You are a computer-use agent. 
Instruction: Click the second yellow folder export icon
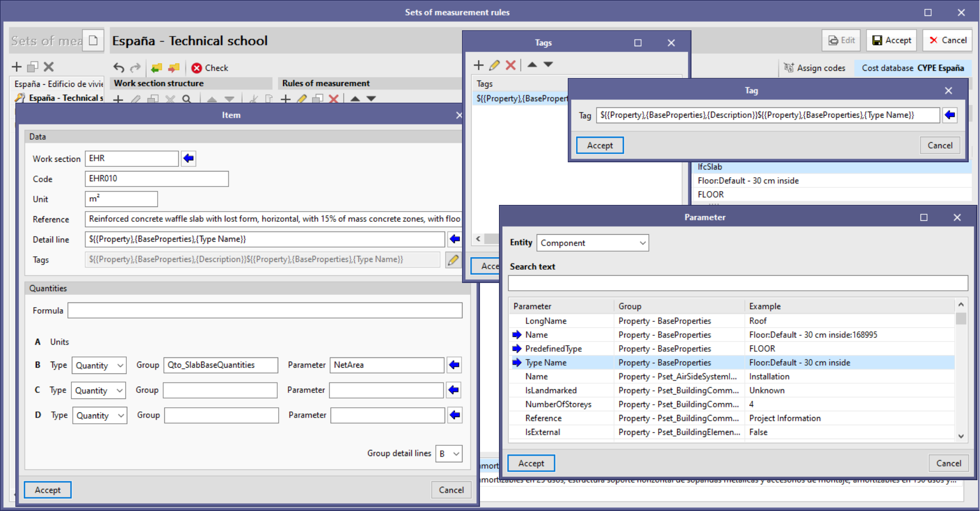[174, 67]
